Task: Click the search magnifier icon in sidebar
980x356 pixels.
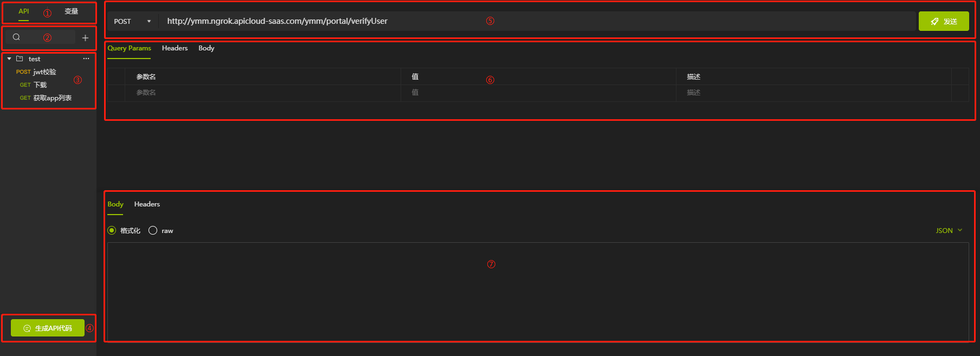Action: tap(16, 37)
